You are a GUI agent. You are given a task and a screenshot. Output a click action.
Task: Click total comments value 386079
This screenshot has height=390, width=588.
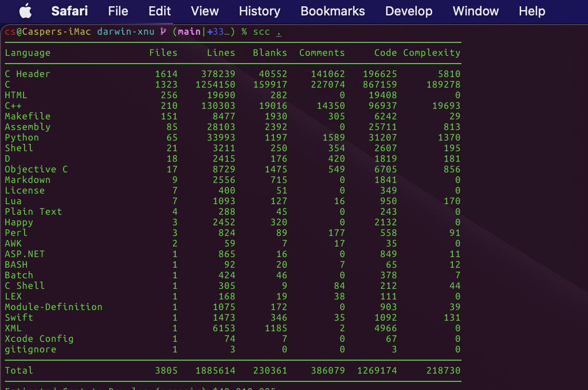pyautogui.click(x=328, y=371)
